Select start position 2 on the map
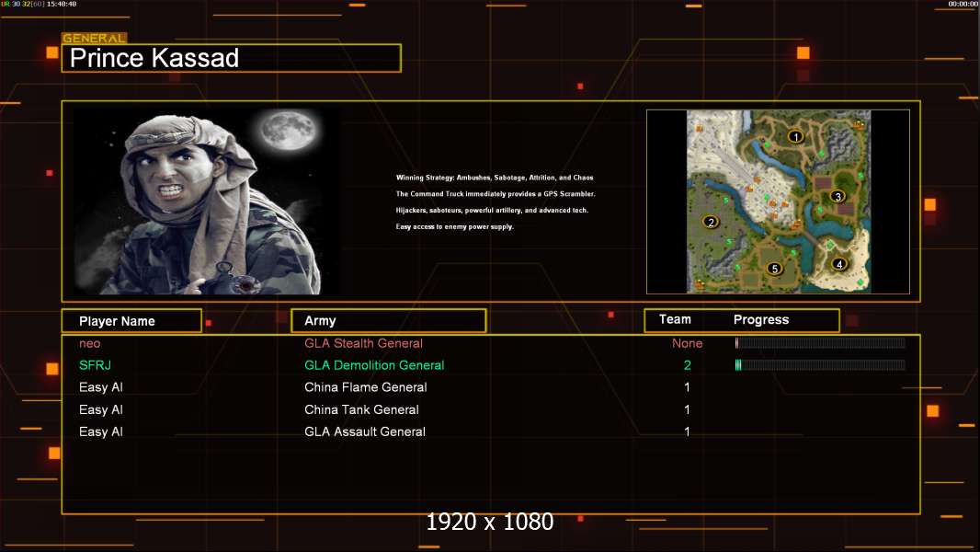 coord(711,222)
